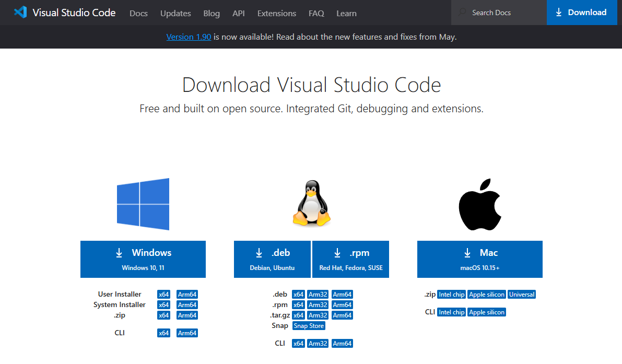Screen dimensions: 622x364
Task: Select x64 in the Linux CLI row
Action: point(298,344)
